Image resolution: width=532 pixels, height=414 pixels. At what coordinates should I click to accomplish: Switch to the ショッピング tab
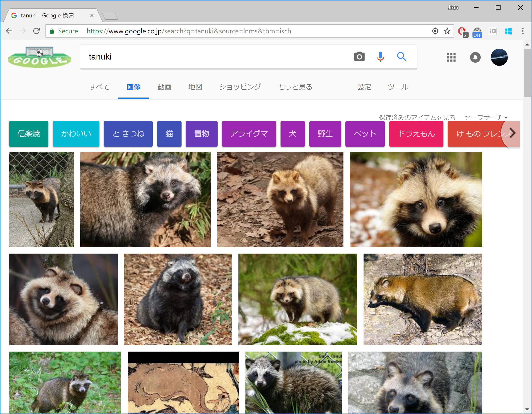(240, 87)
